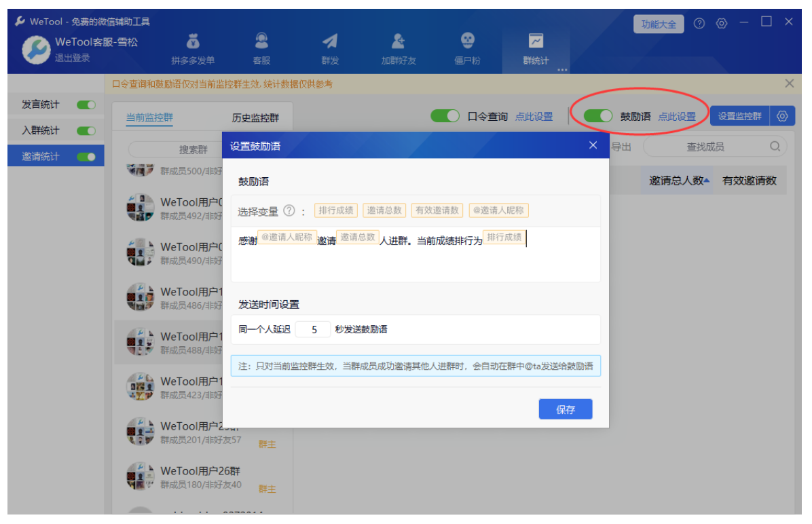Select group with 群成员492
Image resolution: width=812 pixels, height=524 pixels.
pos(169,208)
